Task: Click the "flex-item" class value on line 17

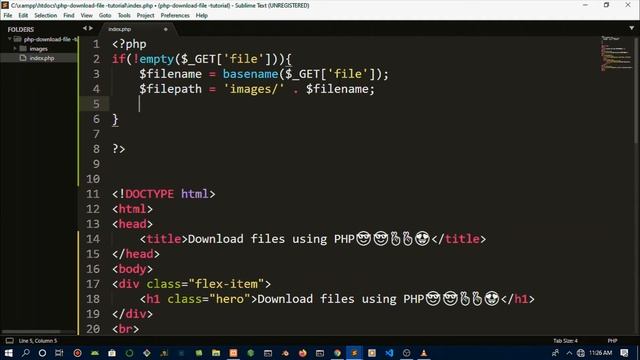Action: (x=226, y=284)
